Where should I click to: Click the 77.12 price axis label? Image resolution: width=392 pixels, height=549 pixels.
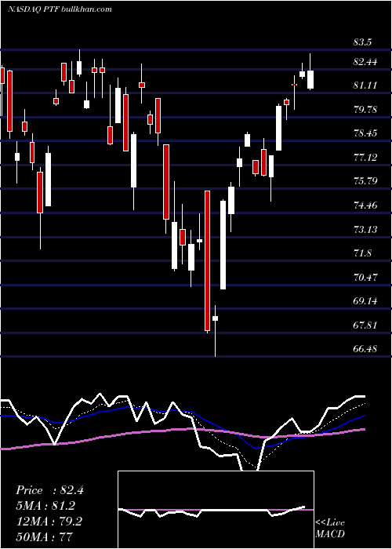click(365, 157)
